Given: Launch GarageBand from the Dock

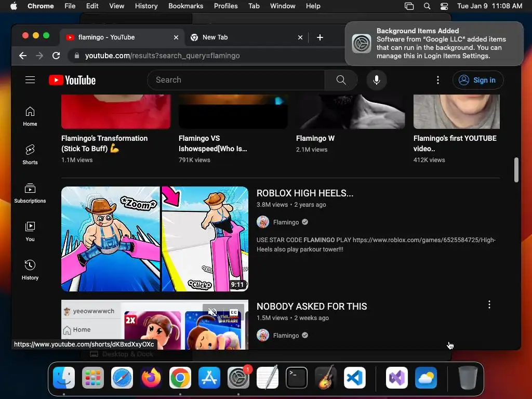Looking at the screenshot, I should pyautogui.click(x=326, y=378).
